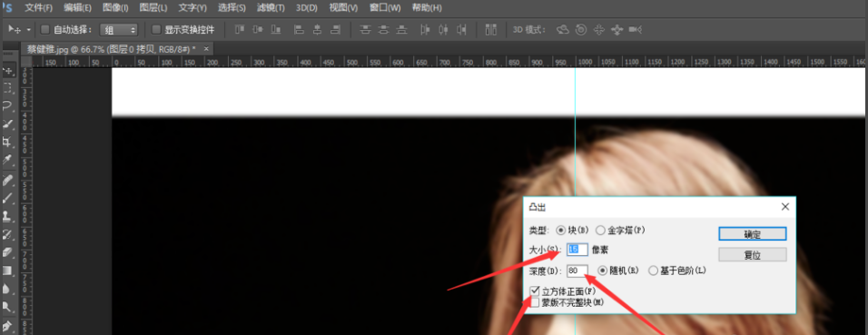Click Distribute Horizontal Centers icon

point(443,29)
